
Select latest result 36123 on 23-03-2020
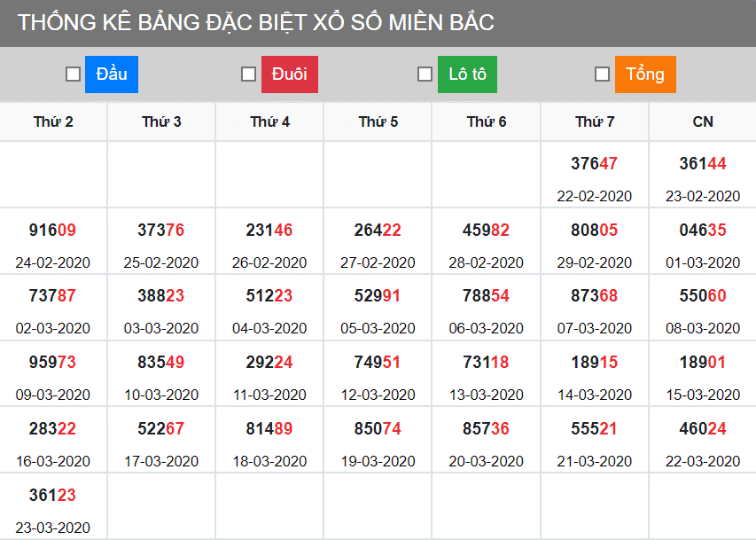(x=53, y=496)
